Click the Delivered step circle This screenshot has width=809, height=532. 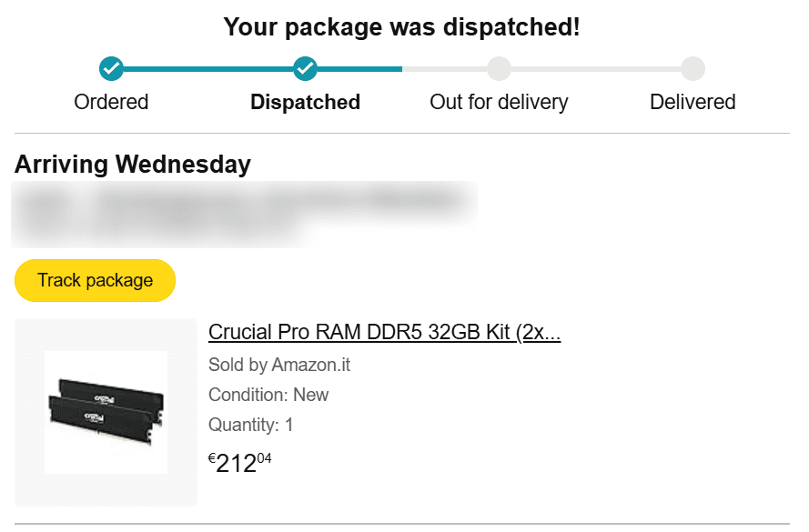pos(693,68)
